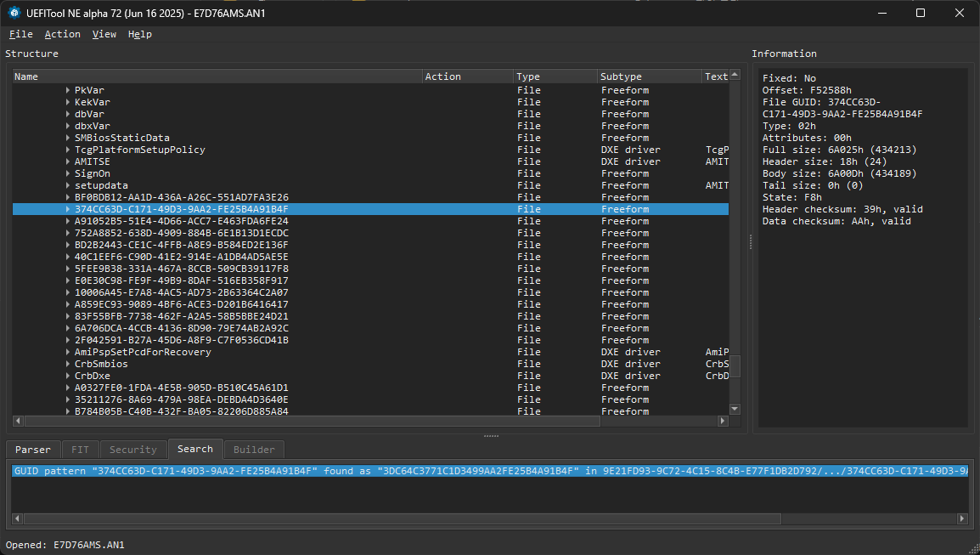
Task: Click the structure vertical scrollbar thumb
Action: pos(735,366)
